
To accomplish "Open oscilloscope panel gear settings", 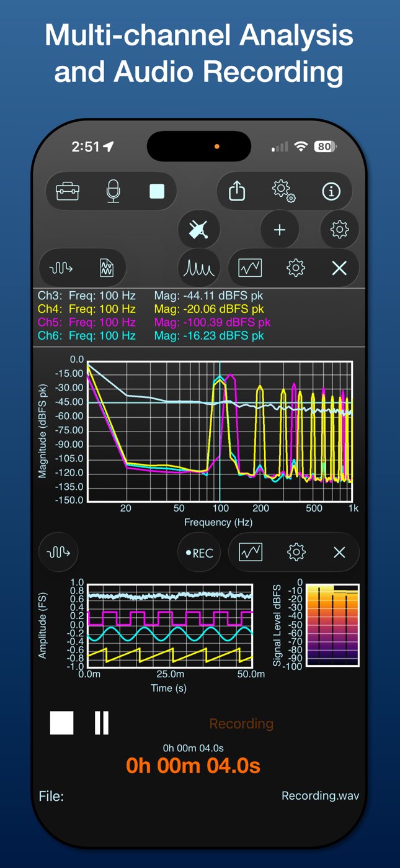I will (x=296, y=552).
